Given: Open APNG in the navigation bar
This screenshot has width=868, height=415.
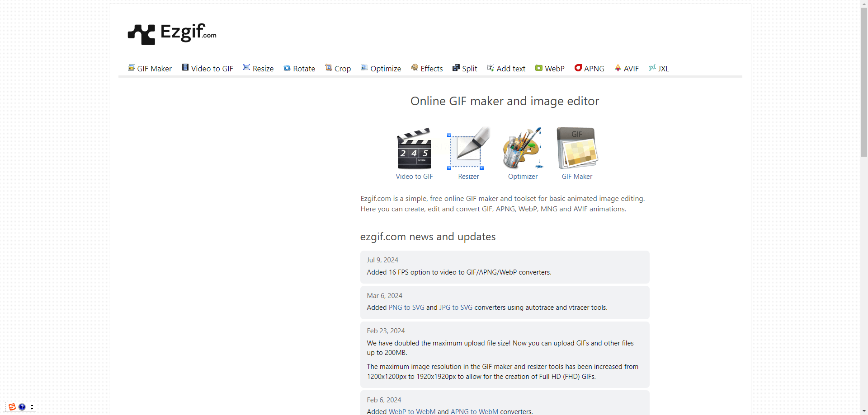Looking at the screenshot, I should coord(589,68).
